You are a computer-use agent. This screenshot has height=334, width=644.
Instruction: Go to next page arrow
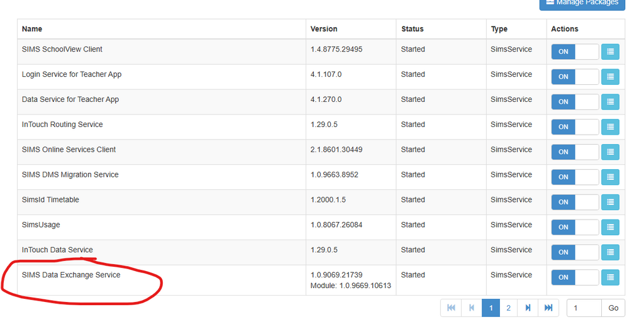click(528, 308)
